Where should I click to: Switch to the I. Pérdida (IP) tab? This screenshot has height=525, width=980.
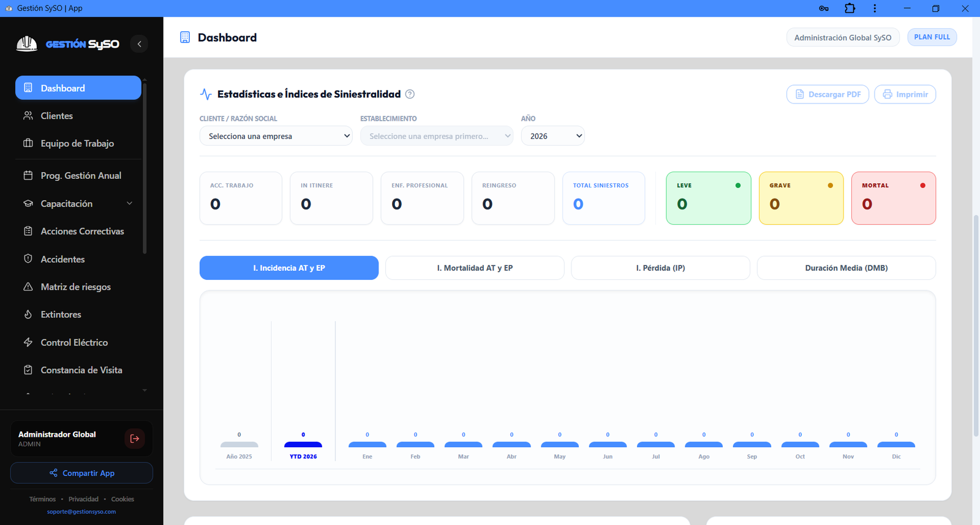click(x=660, y=268)
